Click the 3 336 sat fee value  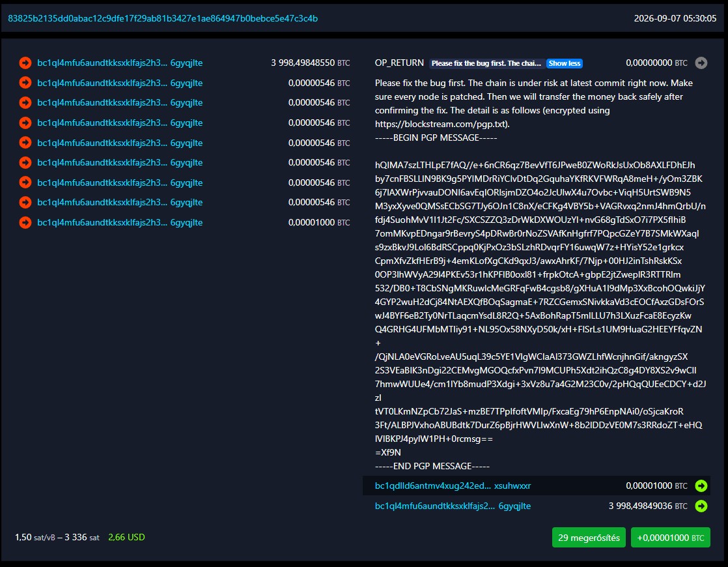81,537
